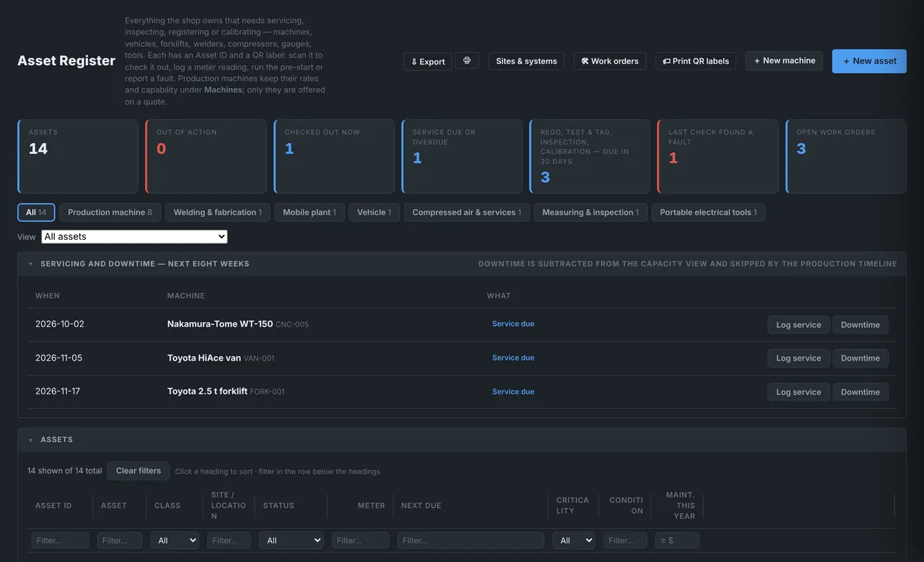Add Downtime for Toyota 2.5 t forklift
The image size is (924, 562).
[x=860, y=392]
